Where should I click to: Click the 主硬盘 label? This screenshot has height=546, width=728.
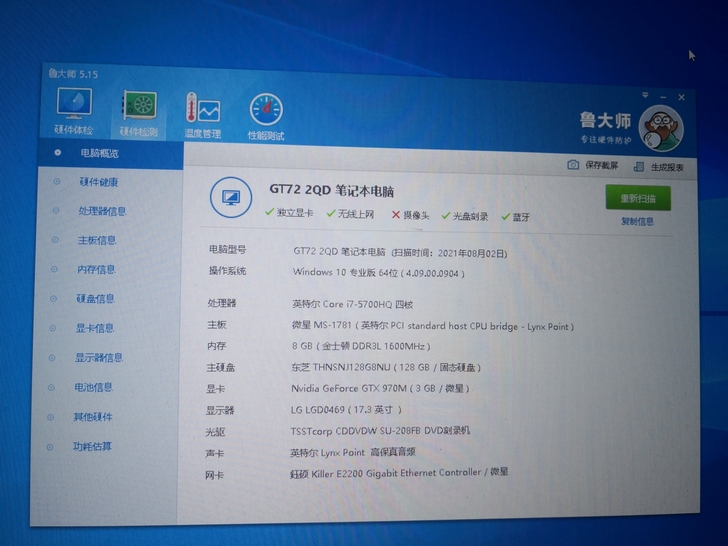(x=221, y=367)
